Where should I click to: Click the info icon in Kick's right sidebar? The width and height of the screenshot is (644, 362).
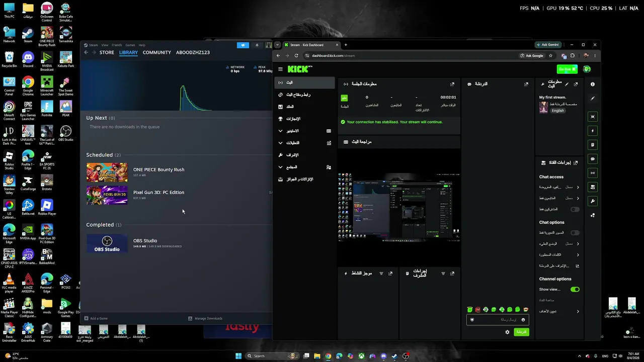click(x=593, y=84)
